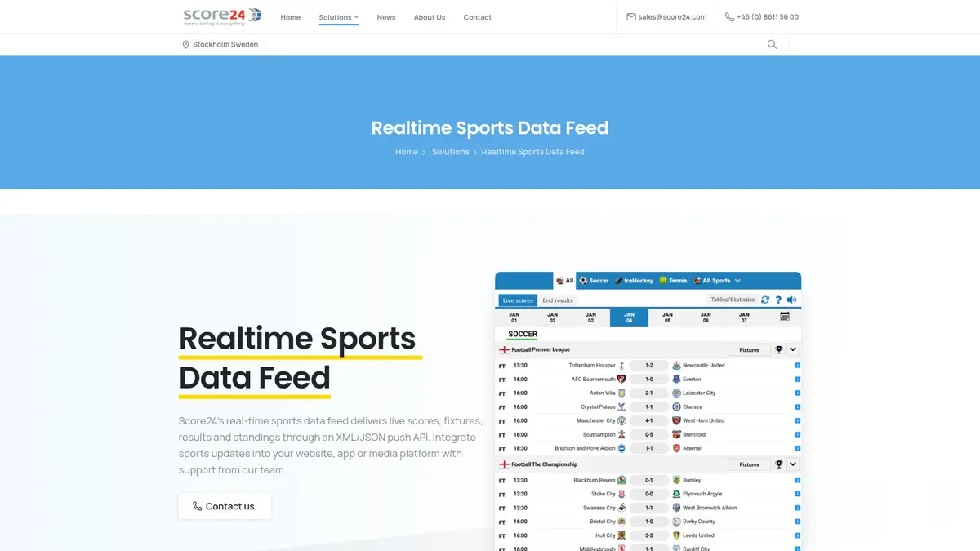
Task: Click Fixtures button for Premier League
Action: pos(749,349)
